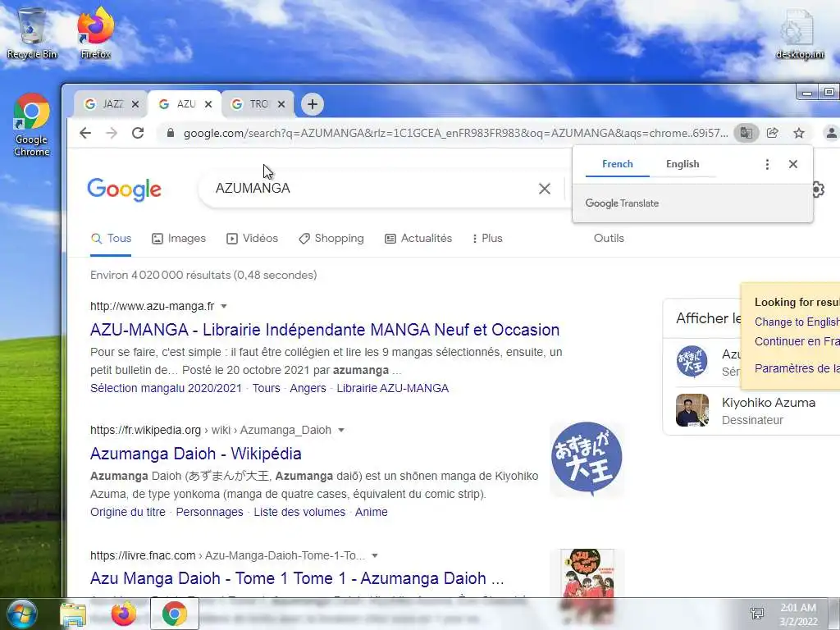The height and width of the screenshot is (630, 840).
Task: Open Sélection mangalu 2020/2021 sitelink
Action: pyautogui.click(x=166, y=388)
